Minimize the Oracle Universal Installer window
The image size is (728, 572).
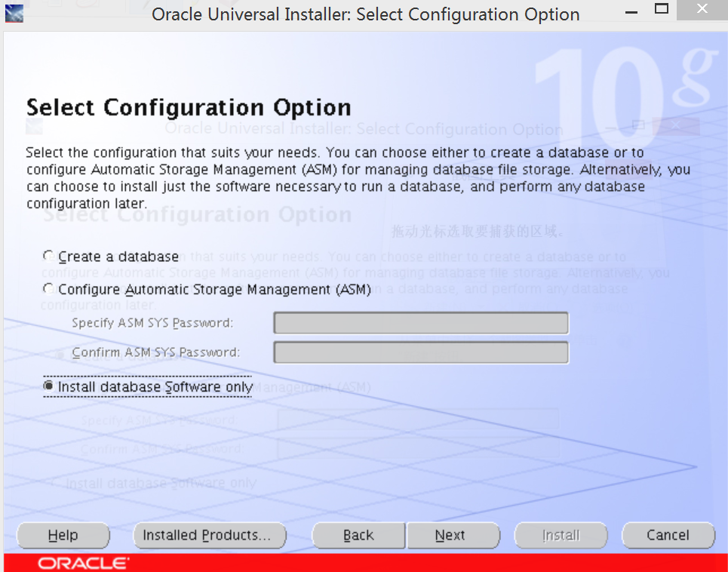point(631,12)
